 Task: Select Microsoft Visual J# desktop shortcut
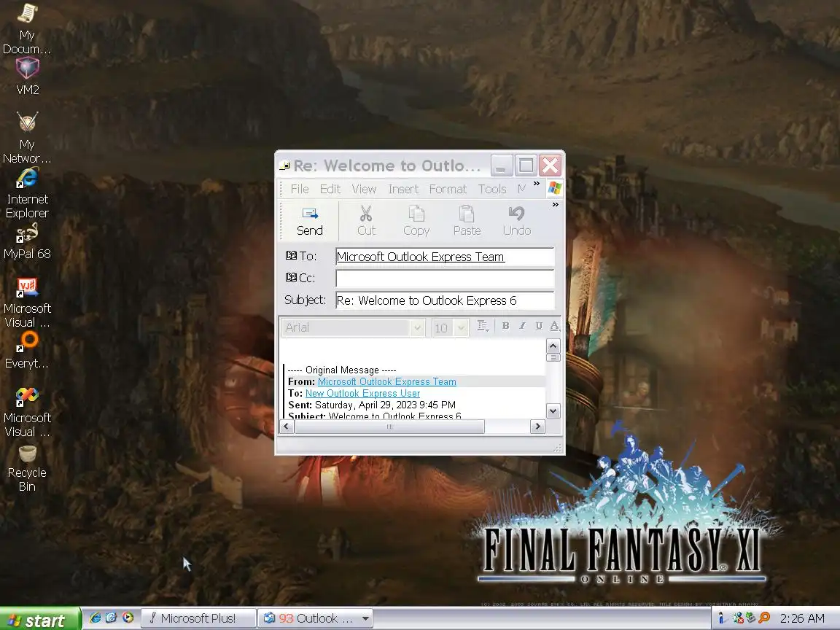pyautogui.click(x=27, y=303)
